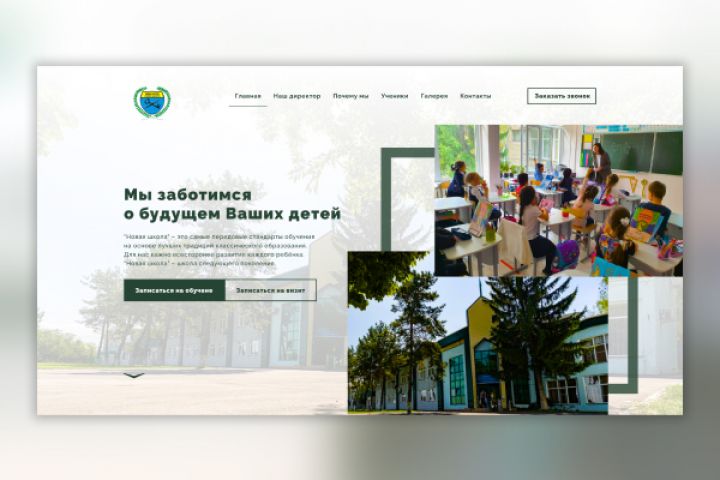Viewport: 720px width, 480px height.
Task: Open the Контакты menu item
Action: tap(475, 96)
